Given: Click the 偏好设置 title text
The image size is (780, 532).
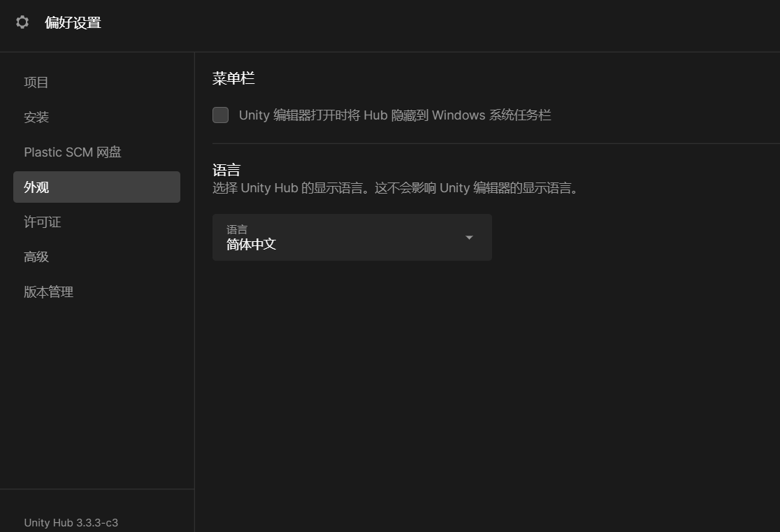Looking at the screenshot, I should pyautogui.click(x=73, y=22).
